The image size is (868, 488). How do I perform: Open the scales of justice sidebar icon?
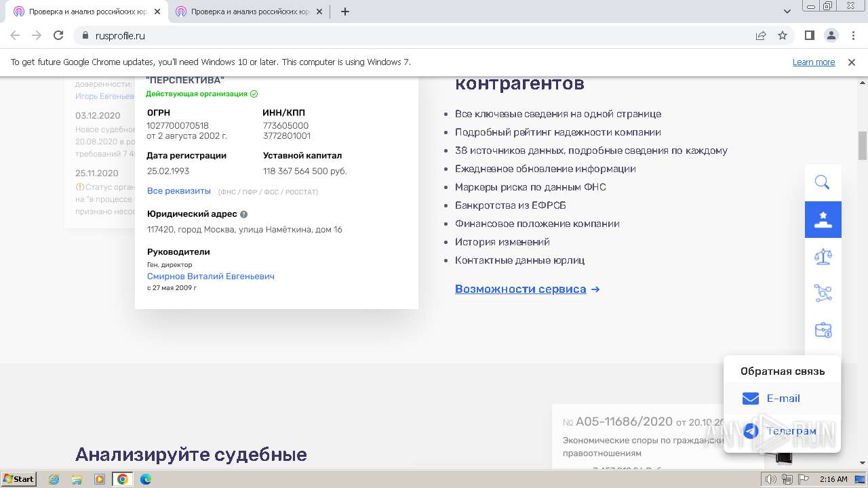coord(823,256)
